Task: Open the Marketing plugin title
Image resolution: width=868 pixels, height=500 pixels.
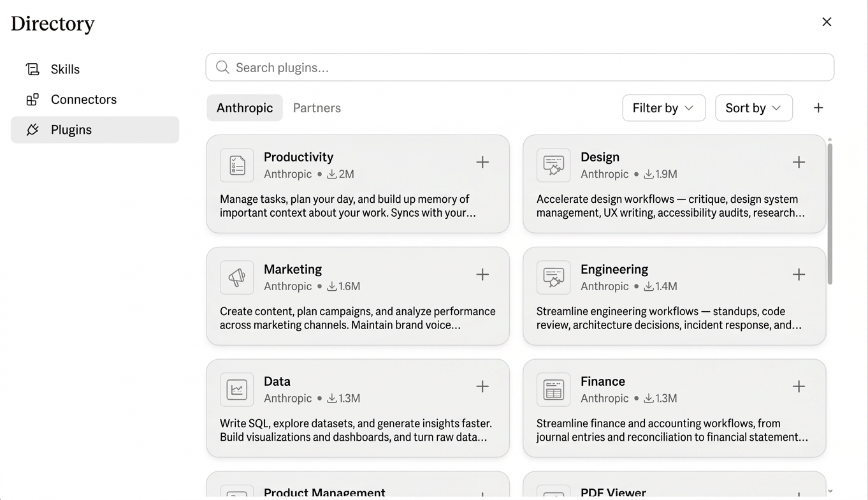Action: [x=293, y=269]
